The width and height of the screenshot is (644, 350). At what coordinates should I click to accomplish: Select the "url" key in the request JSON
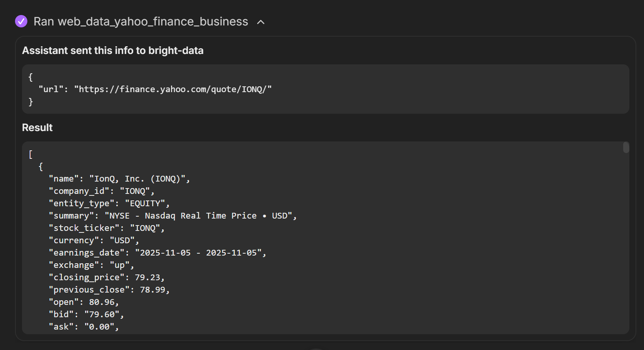pos(51,89)
